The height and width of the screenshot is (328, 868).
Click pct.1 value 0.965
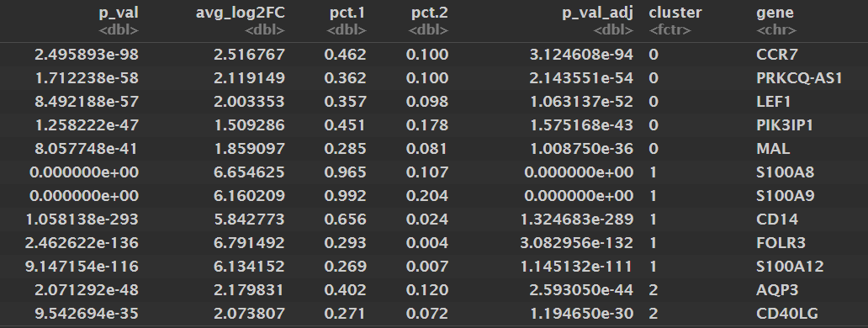[346, 172]
